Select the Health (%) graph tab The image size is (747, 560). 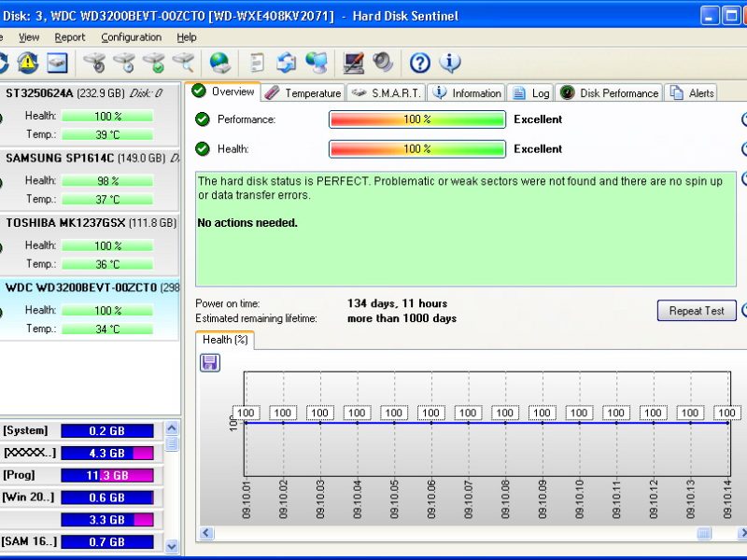[225, 340]
